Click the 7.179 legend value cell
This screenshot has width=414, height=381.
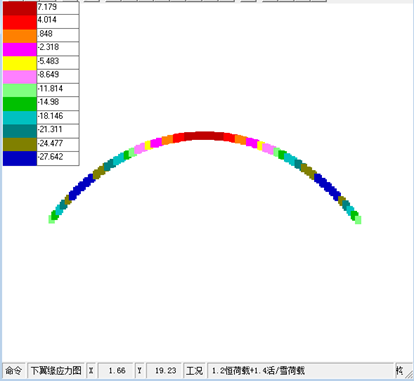[x=58, y=8]
